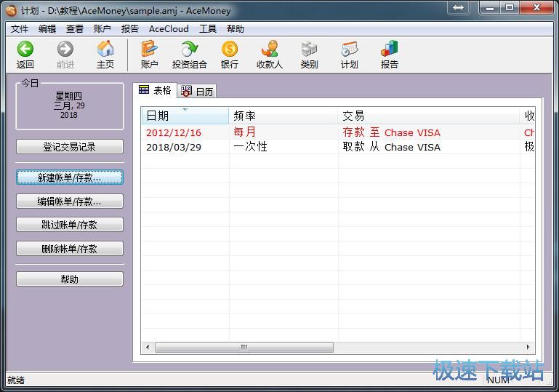Click the horizontal scrollbar left arrow
The image size is (559, 392).
148,347
